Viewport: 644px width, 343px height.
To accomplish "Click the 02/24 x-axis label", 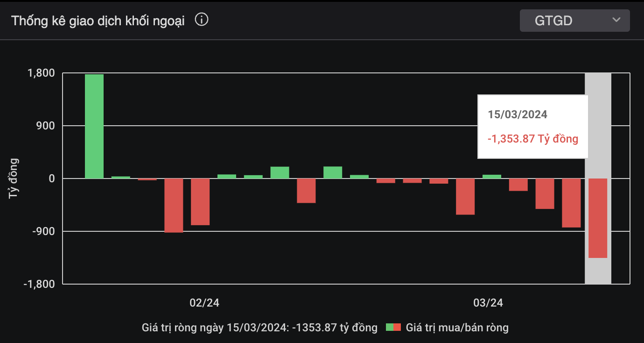I will coord(204,303).
